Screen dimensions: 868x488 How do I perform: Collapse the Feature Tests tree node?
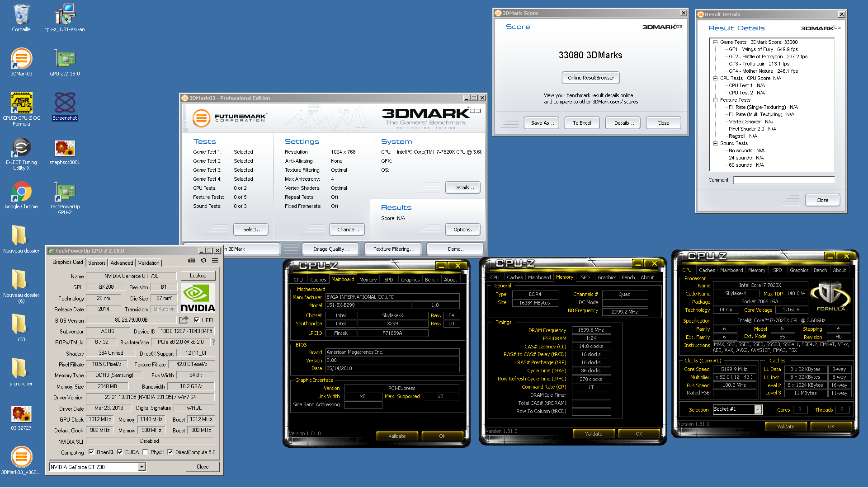coord(715,100)
